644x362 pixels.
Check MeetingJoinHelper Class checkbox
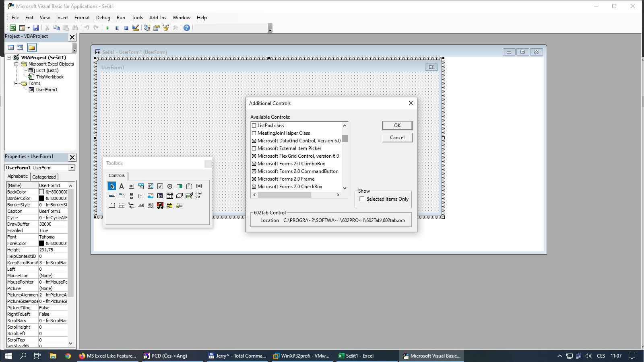click(x=254, y=133)
